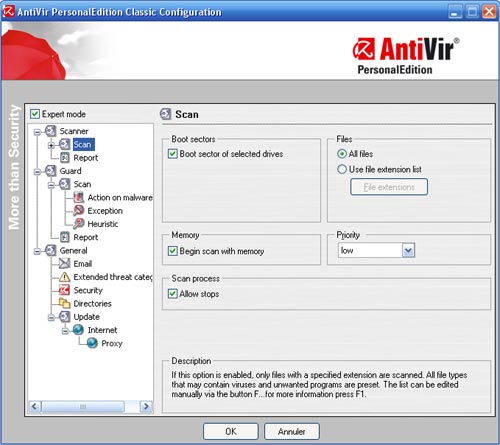The width and height of the screenshot is (500, 445).
Task: Click the Update node icon
Action: coord(64,317)
